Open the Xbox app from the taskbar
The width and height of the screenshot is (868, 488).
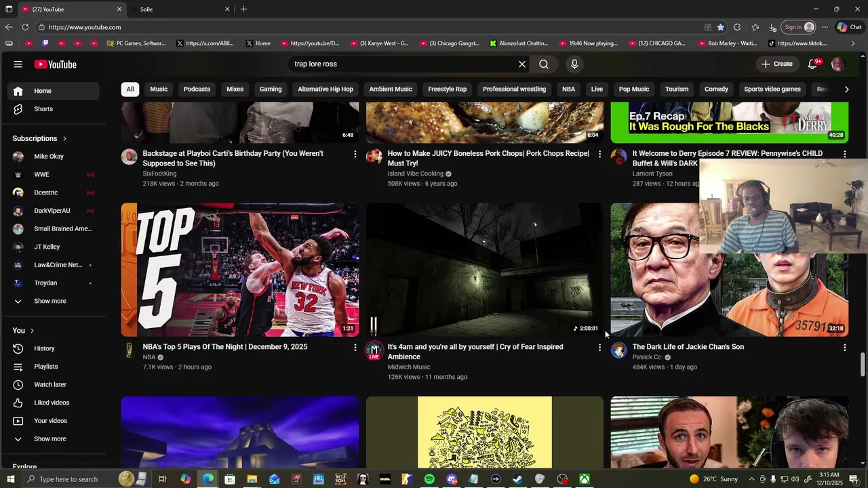click(x=584, y=479)
